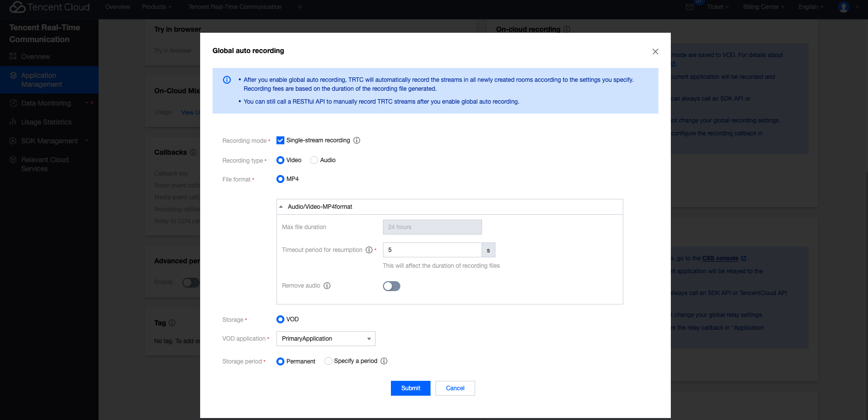Image resolution: width=868 pixels, height=420 pixels.
Task: Click the Timeout period input field
Action: point(432,250)
